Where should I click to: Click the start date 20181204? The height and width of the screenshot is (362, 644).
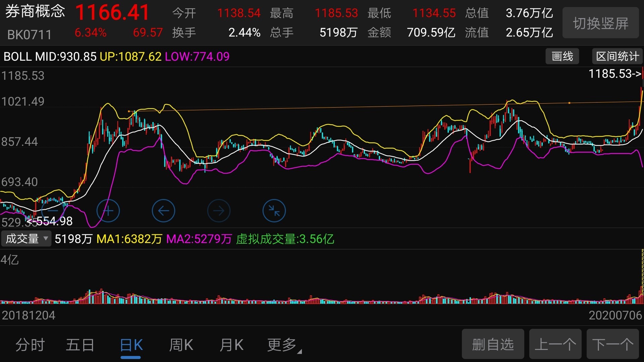[x=29, y=315]
